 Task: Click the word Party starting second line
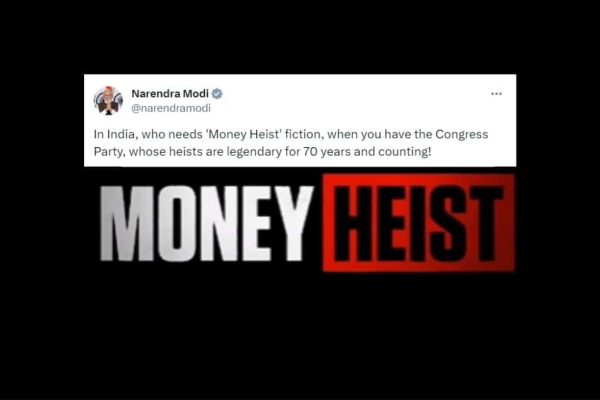(x=109, y=152)
